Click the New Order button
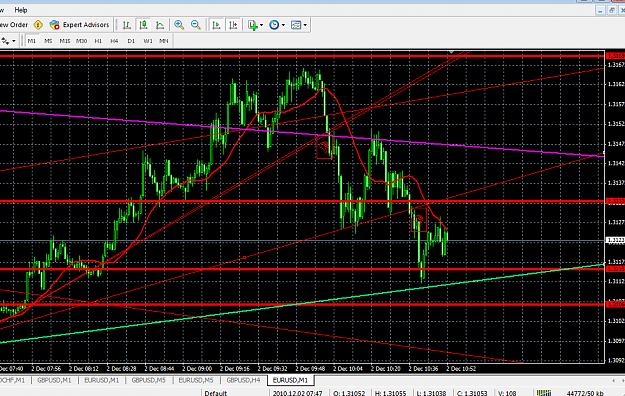 point(14,25)
